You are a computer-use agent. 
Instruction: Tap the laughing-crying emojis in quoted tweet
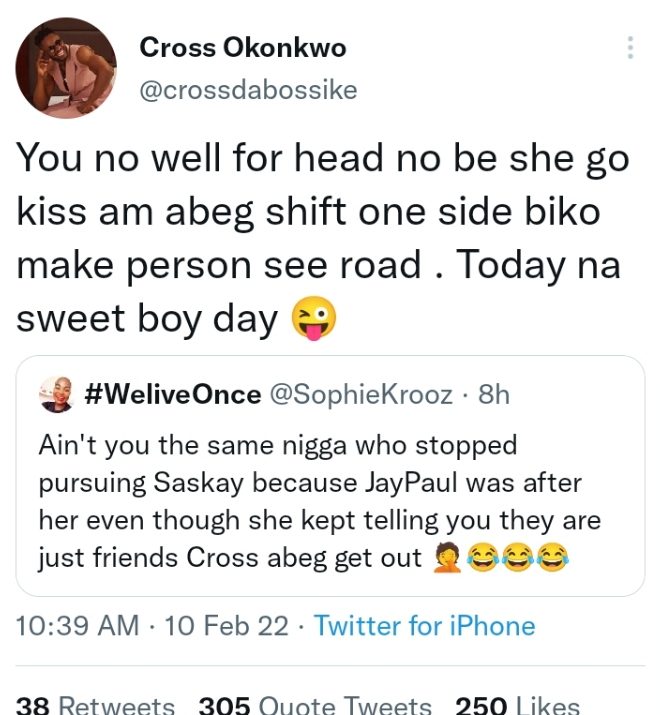[x=518, y=558]
